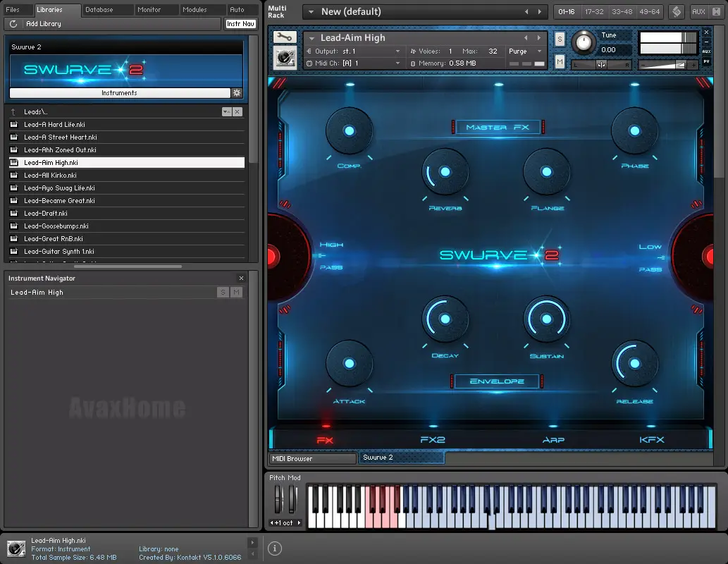
Task: Toggle Instr Nav panel
Action: click(x=240, y=24)
